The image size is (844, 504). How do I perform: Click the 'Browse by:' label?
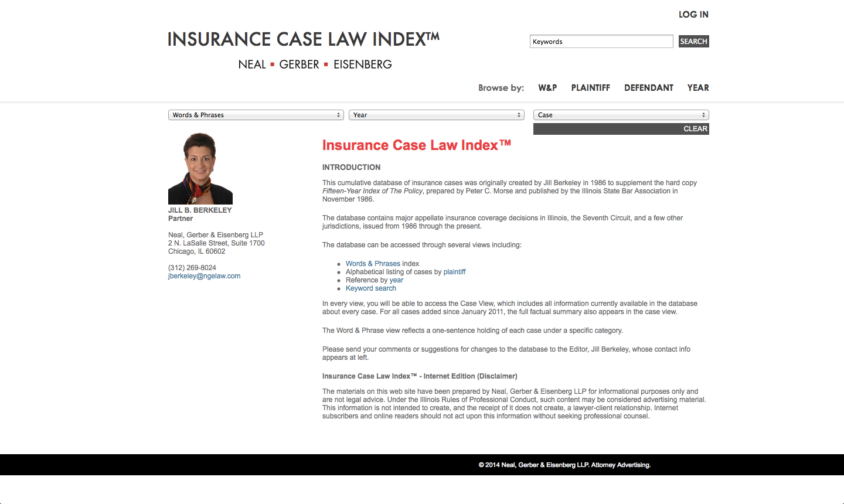501,88
